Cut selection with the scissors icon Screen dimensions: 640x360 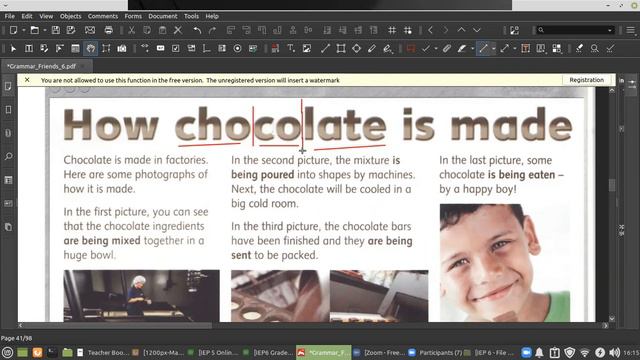tap(131, 30)
